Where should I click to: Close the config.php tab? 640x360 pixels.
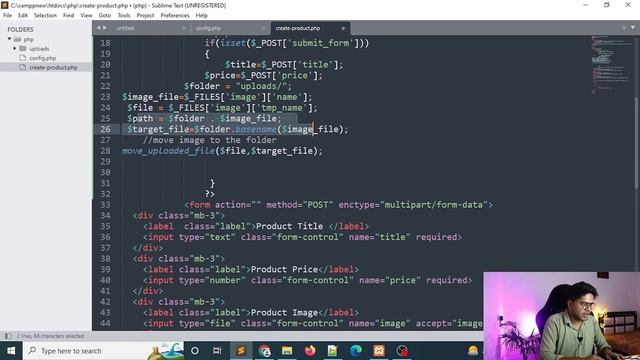(x=263, y=28)
